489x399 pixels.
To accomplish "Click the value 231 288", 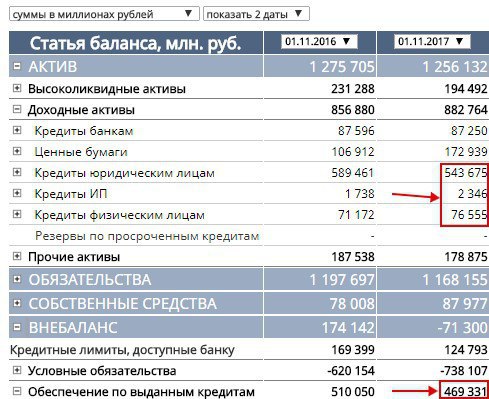I will pyautogui.click(x=353, y=89).
